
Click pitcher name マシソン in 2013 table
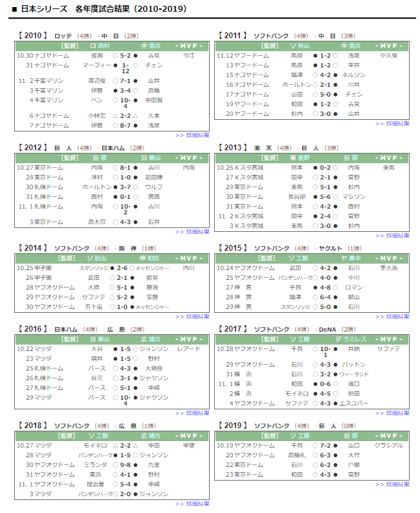(353, 197)
